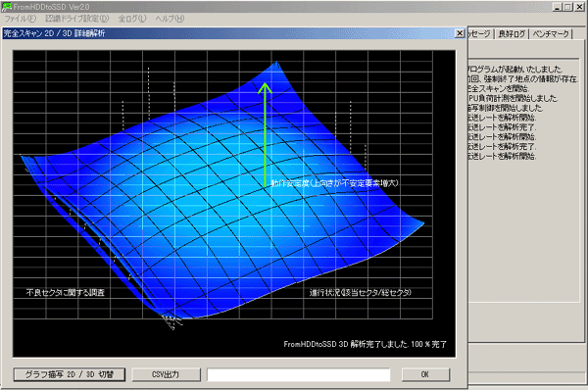Open the ファイル(F) menu

[21, 19]
